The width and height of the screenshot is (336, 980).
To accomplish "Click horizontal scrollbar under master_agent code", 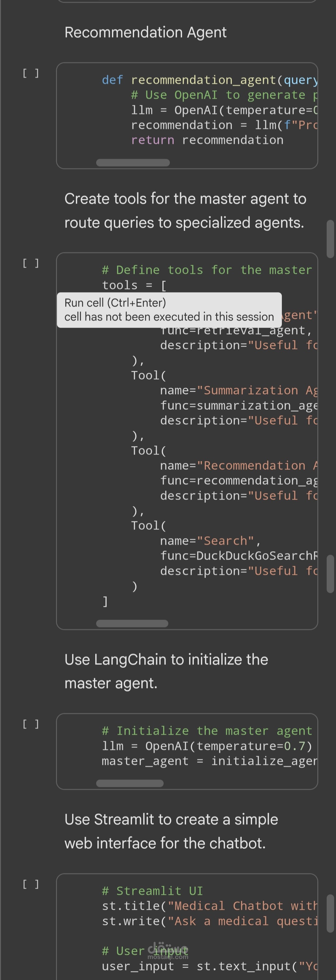I will pyautogui.click(x=129, y=783).
